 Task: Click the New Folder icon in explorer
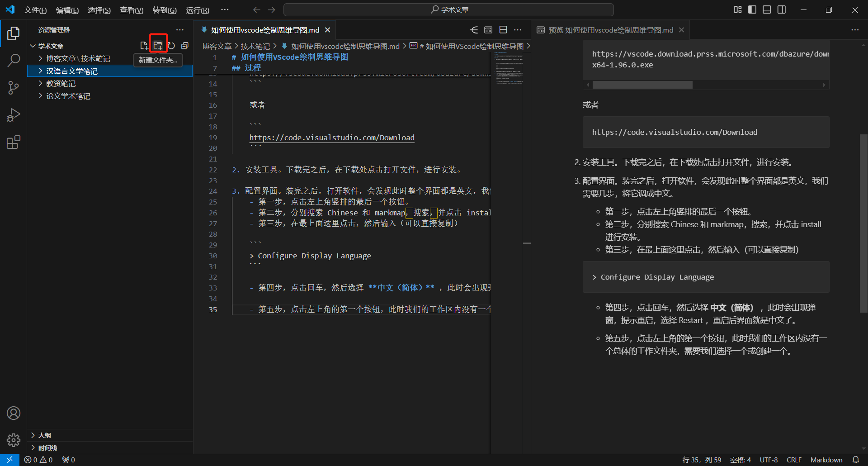[158, 46]
